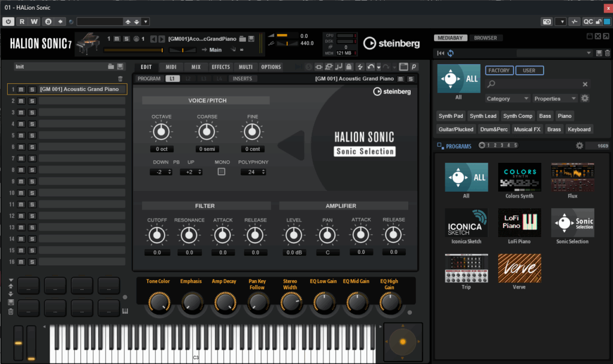Solo slot 2 in the slot rack
The width and height of the screenshot is (613, 364).
(31, 101)
